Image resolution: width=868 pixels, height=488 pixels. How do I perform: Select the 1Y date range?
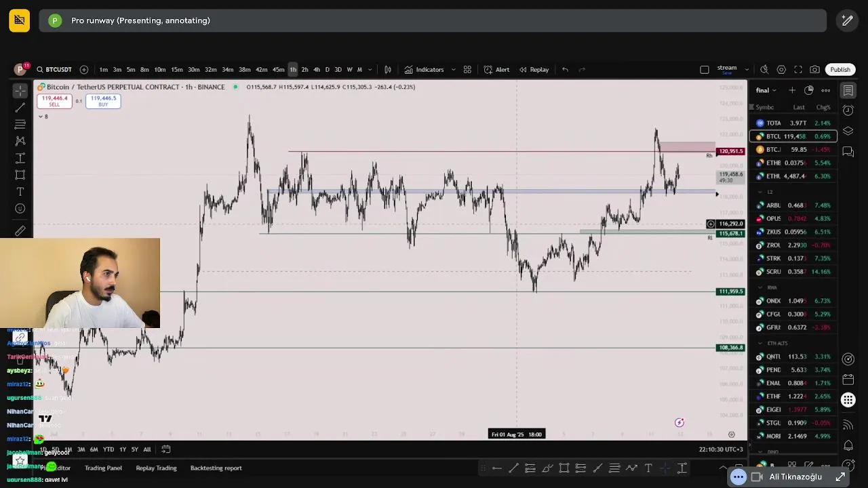click(x=122, y=449)
